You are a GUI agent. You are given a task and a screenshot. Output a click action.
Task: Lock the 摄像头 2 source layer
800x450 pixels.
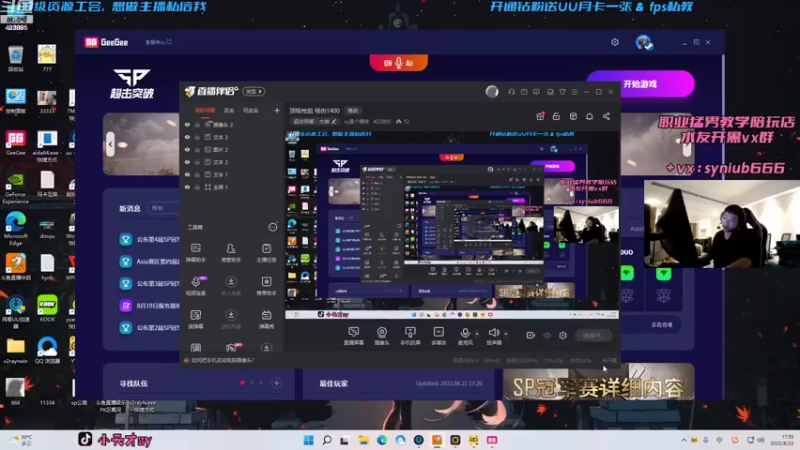(197, 124)
